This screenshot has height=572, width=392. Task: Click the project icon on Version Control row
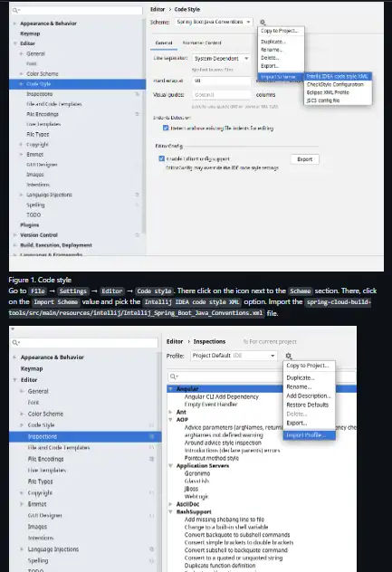138,235
